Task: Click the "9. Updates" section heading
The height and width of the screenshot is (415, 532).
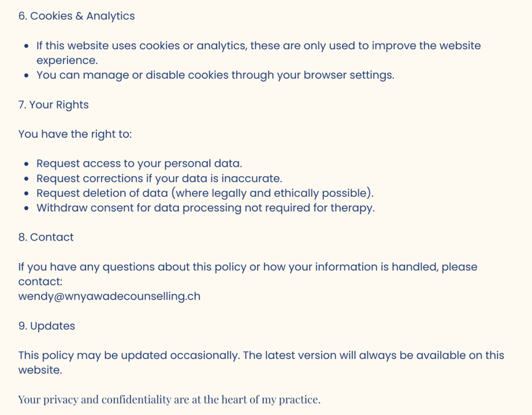Action: 47,326
